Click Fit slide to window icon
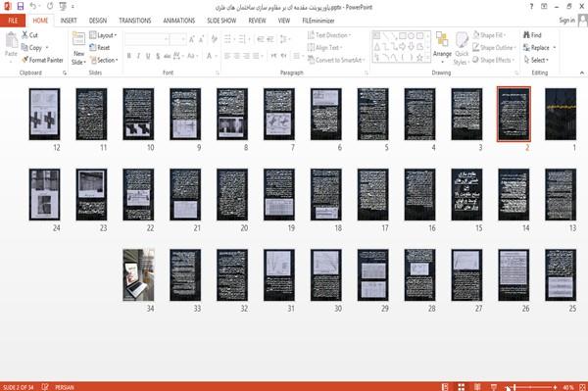 pyautogui.click(x=583, y=387)
